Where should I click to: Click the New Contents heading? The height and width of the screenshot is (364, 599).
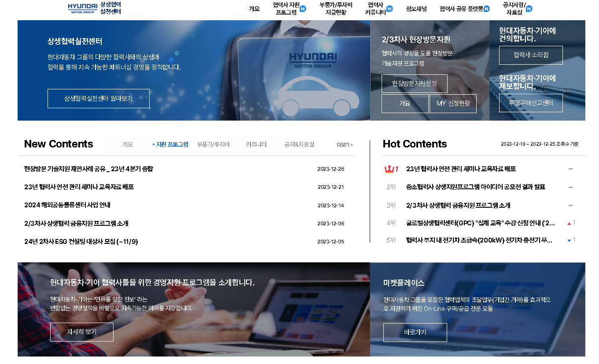coord(59,144)
